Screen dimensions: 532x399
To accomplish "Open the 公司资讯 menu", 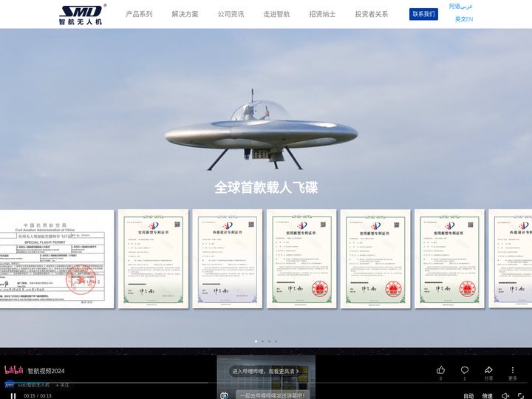I will click(231, 14).
